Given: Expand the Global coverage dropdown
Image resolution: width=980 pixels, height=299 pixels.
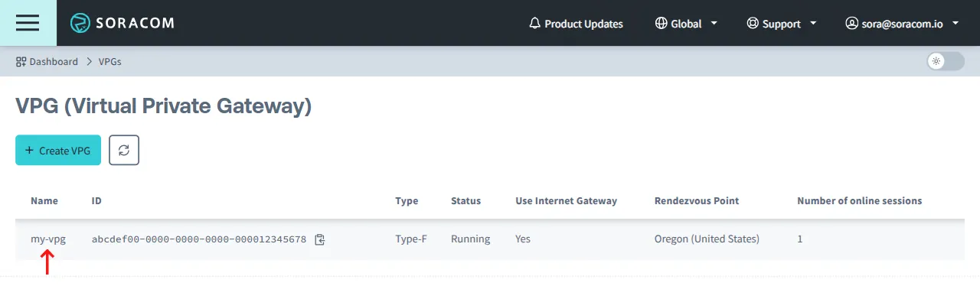Looking at the screenshot, I should (x=686, y=24).
